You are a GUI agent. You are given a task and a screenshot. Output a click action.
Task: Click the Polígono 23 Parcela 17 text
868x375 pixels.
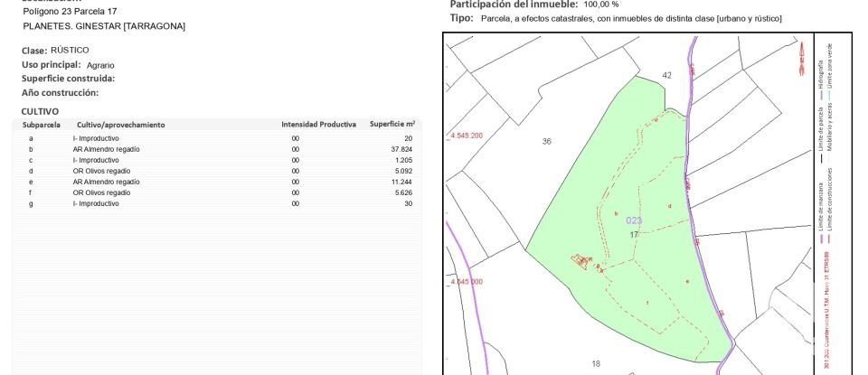pyautogui.click(x=71, y=12)
